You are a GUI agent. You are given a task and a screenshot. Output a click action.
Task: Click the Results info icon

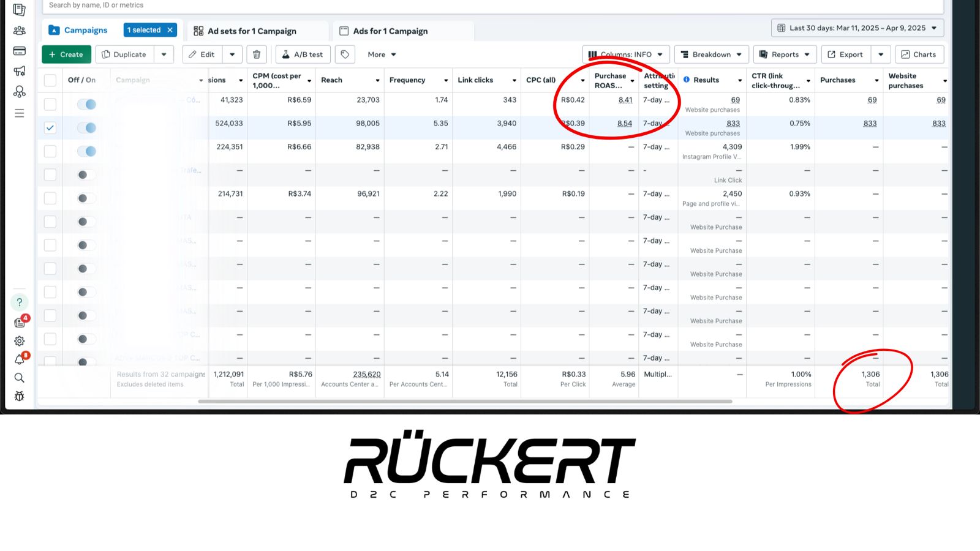click(687, 80)
